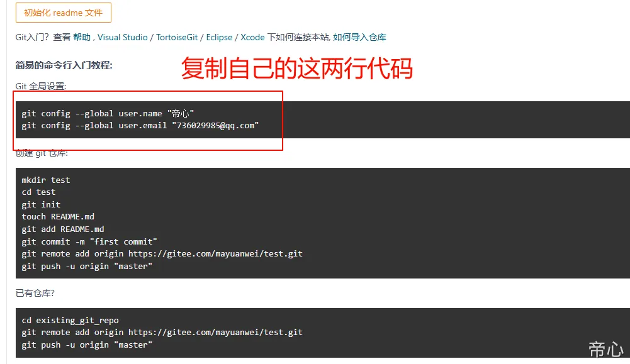Click the git config user.name line
The height and width of the screenshot is (364, 630).
pos(108,114)
